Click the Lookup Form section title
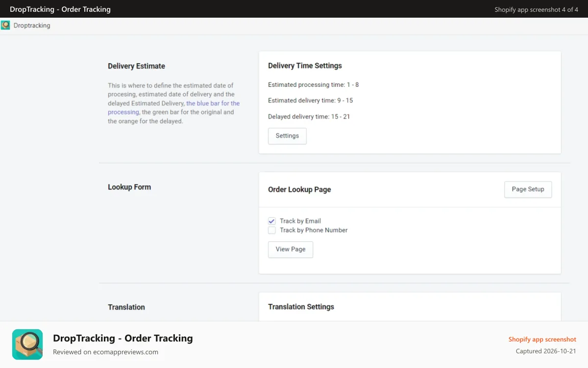The width and height of the screenshot is (588, 368). [x=129, y=187]
